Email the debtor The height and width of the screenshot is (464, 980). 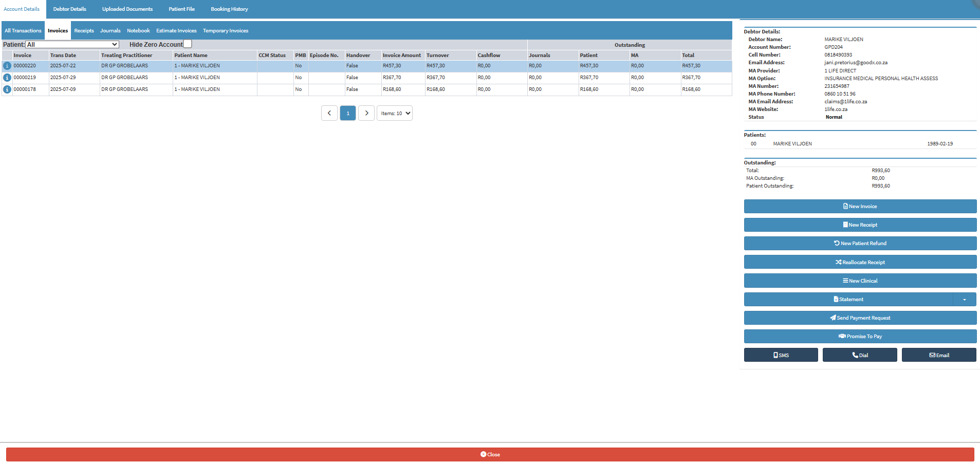tap(939, 355)
